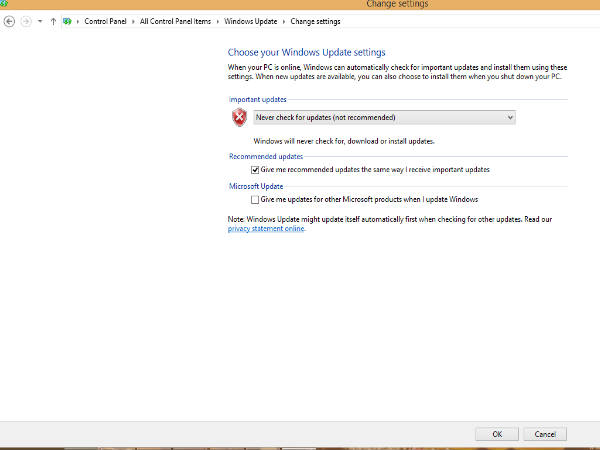Enable updates for other Microsoft products
The width and height of the screenshot is (600, 450).
click(x=255, y=199)
